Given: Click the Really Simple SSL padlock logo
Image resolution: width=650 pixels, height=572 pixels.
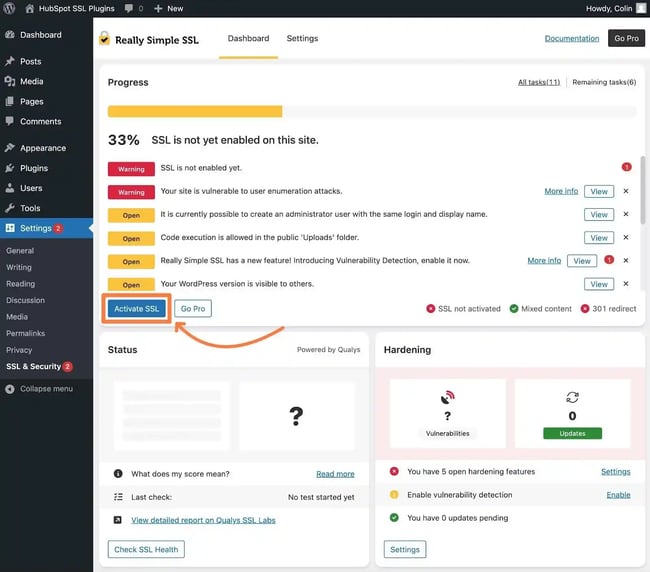Looking at the screenshot, I should point(104,39).
